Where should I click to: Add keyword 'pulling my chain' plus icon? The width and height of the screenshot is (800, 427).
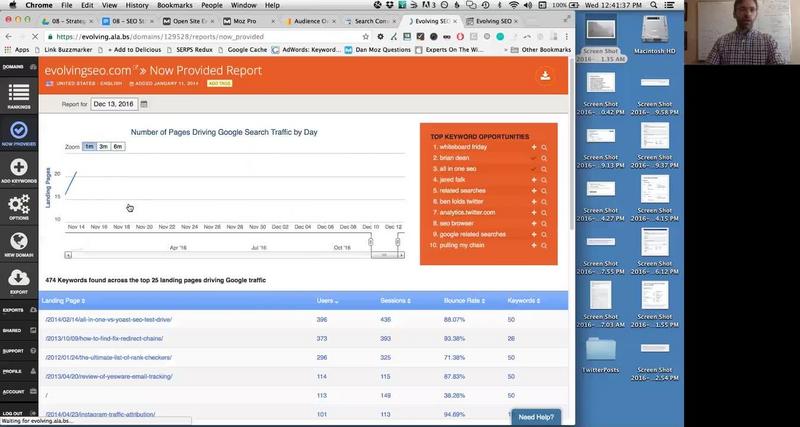click(534, 245)
